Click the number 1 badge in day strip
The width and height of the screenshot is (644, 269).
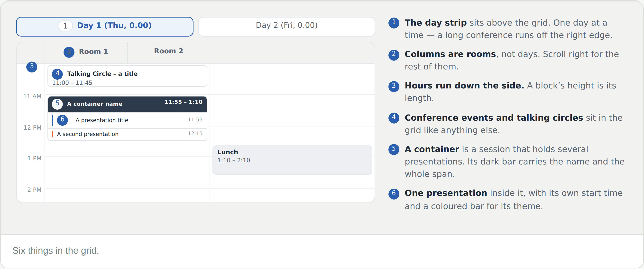(x=65, y=26)
